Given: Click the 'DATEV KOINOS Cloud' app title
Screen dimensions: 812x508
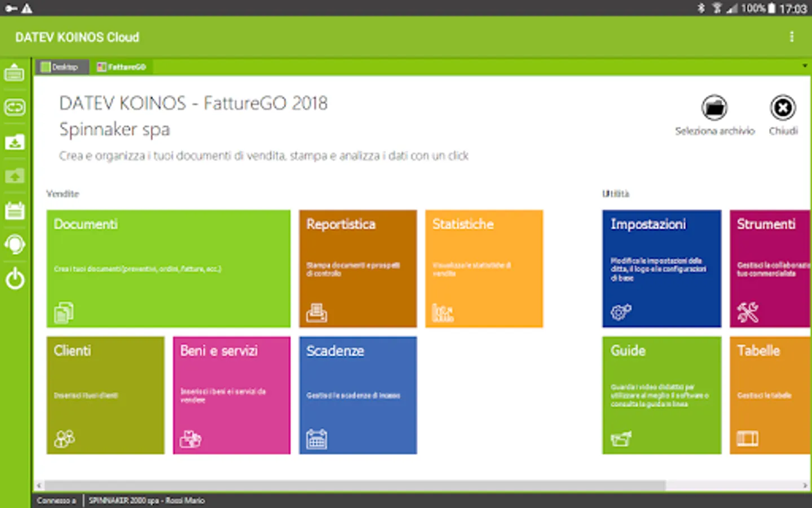Looking at the screenshot, I should (77, 37).
